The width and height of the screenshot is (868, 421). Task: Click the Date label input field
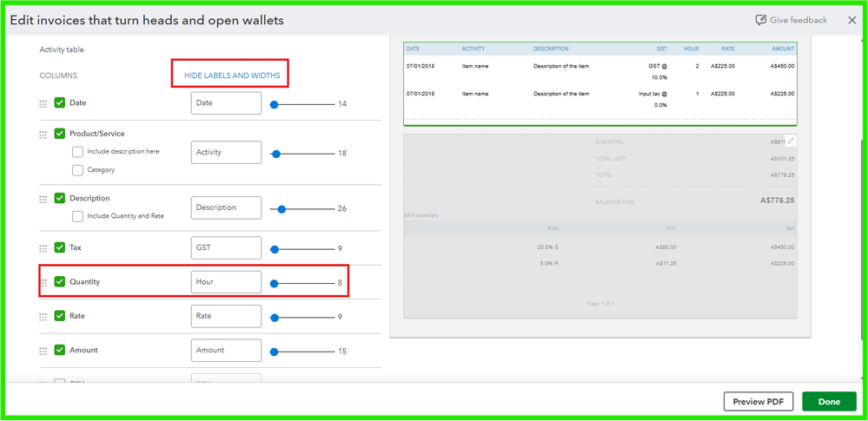(226, 103)
